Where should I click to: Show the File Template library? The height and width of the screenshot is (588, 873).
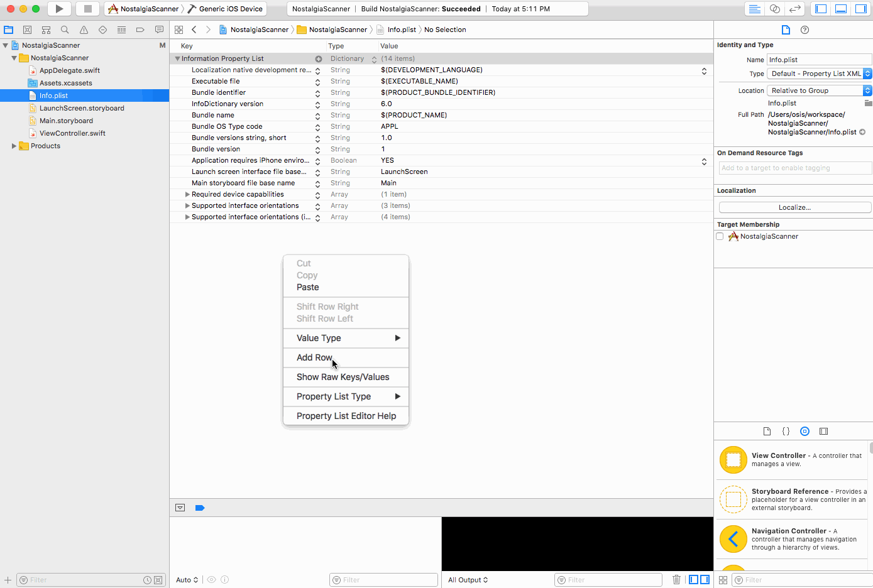(767, 431)
